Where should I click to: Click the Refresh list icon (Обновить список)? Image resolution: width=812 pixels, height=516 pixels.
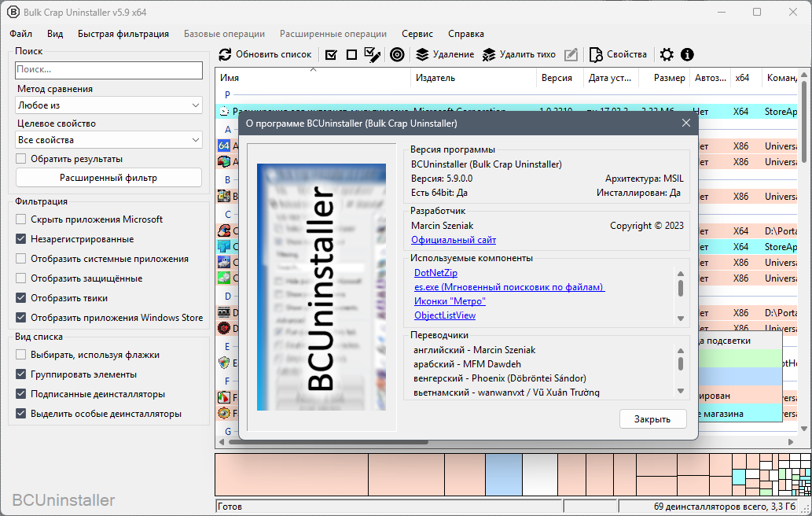(x=225, y=54)
